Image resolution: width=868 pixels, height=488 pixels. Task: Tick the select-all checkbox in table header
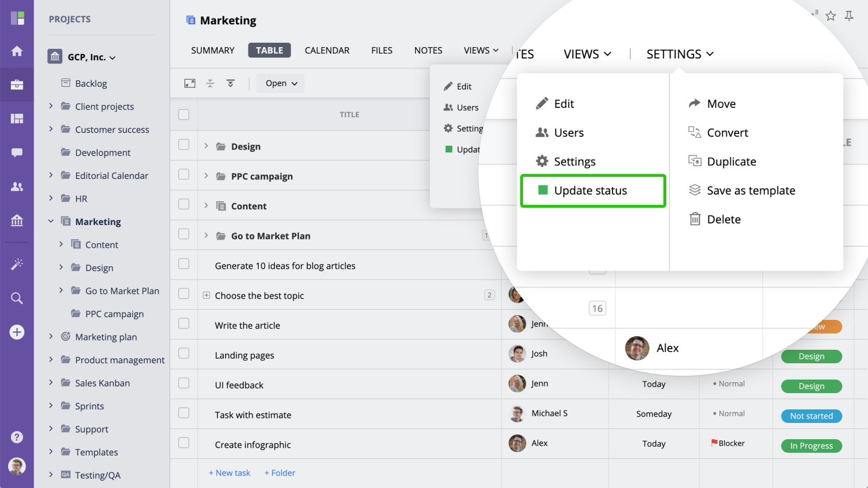pyautogui.click(x=184, y=114)
